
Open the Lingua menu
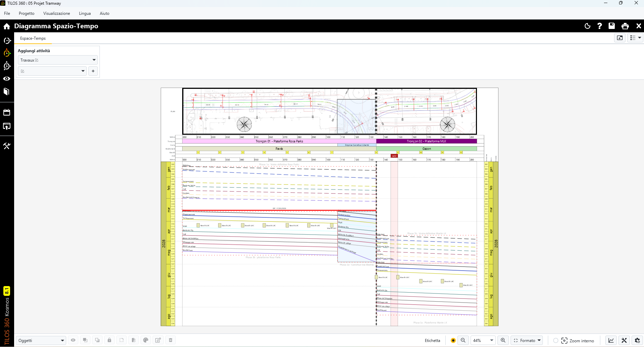click(85, 13)
